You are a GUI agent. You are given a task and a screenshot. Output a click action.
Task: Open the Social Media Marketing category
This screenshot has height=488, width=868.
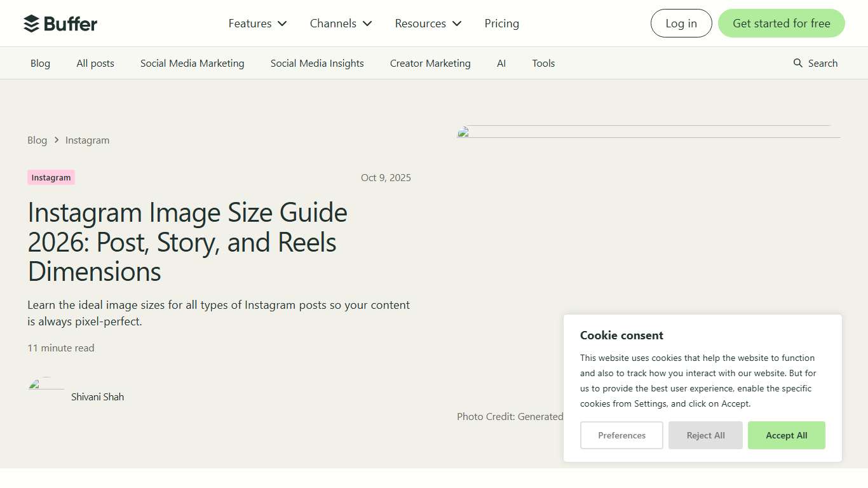pyautogui.click(x=192, y=63)
